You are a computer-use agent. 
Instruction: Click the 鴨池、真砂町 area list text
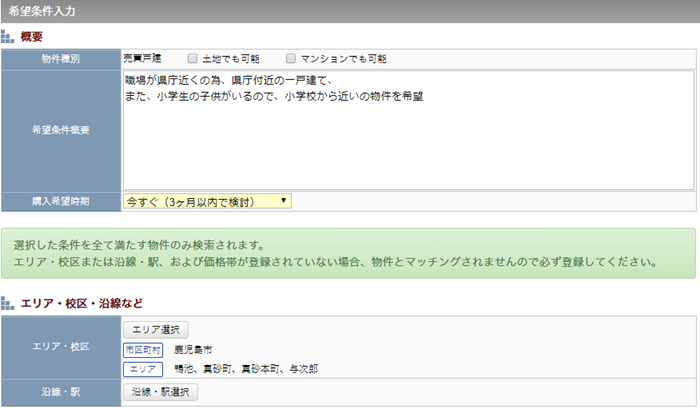coord(245,369)
